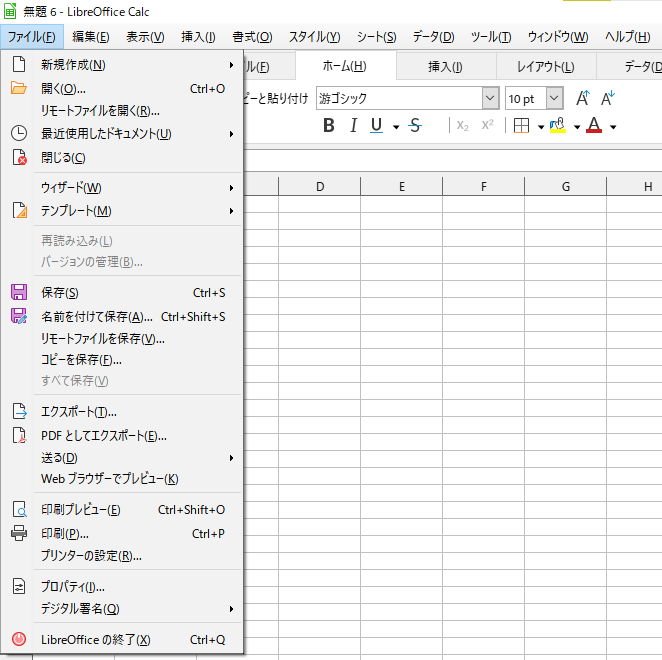Viewport: 662px width, 660px height.
Task: Choose コピーを保存(F)...
Action: pos(122,360)
